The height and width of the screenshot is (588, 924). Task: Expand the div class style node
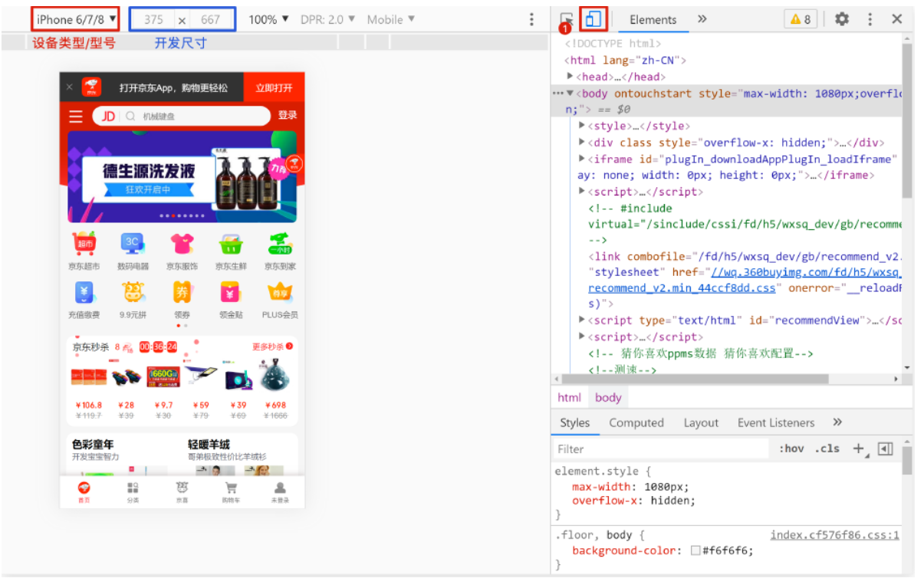(x=583, y=143)
